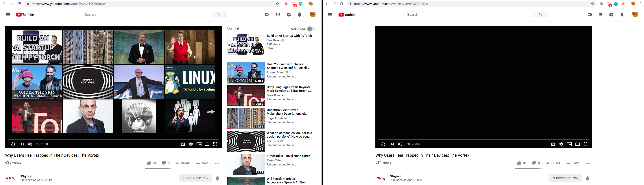Open 'TimesTalks | Yuval Noah Harari' video

click(x=289, y=156)
